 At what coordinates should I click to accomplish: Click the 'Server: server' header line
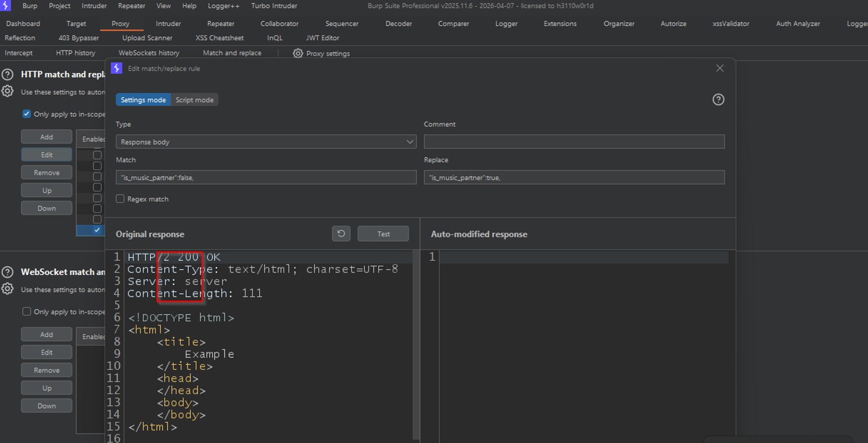tap(177, 281)
